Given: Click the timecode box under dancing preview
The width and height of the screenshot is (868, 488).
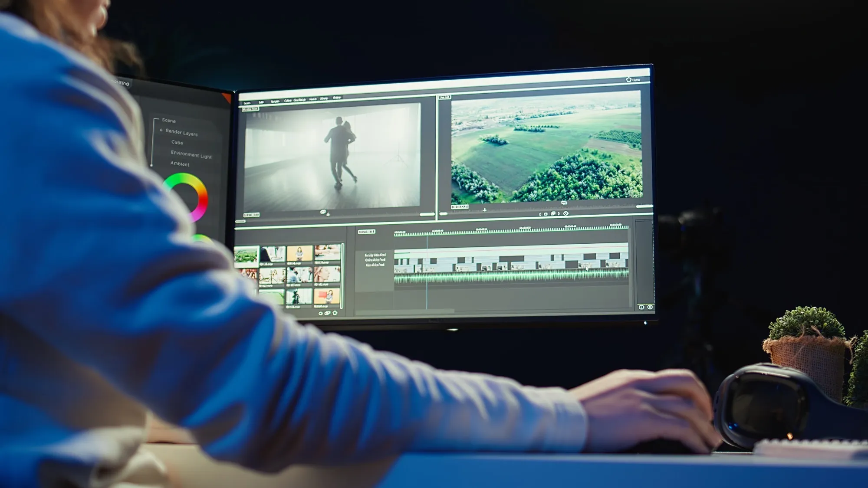Looking at the screenshot, I should (251, 215).
